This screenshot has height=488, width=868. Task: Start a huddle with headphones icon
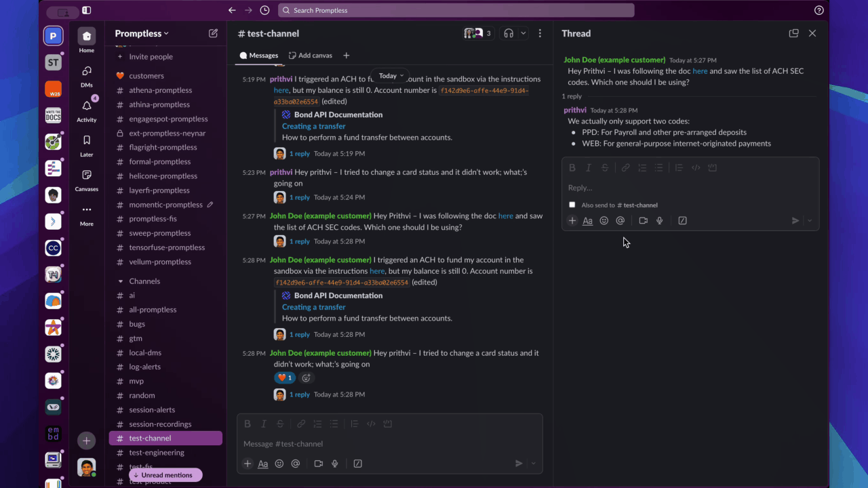point(509,33)
